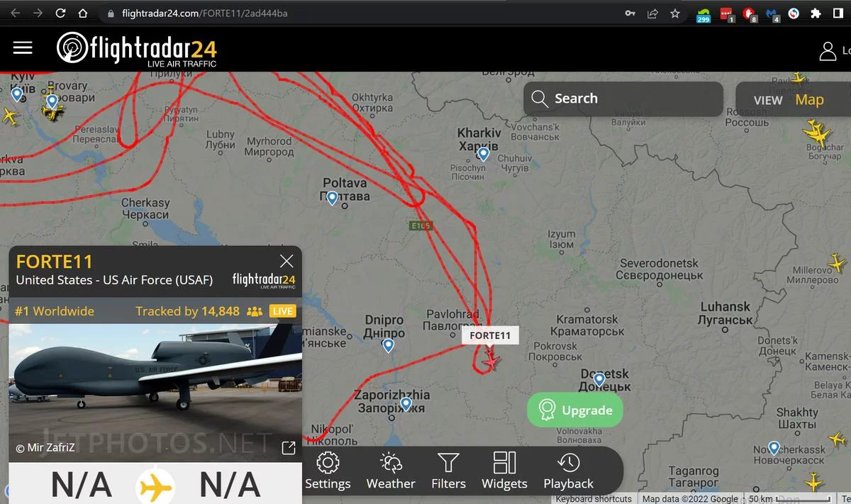Bookmark this page with star icon
851x504 pixels.
pyautogui.click(x=675, y=13)
